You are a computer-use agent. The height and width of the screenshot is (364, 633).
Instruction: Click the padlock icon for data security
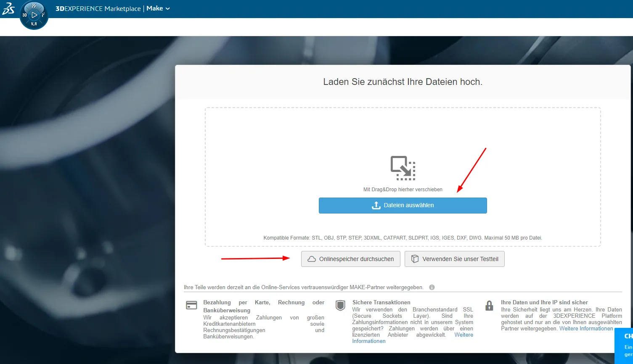[x=489, y=306]
